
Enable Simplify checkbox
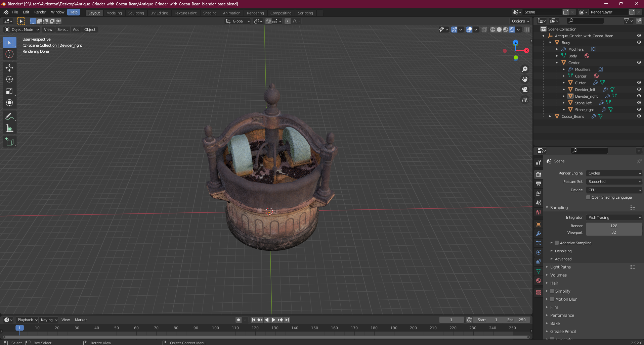tap(552, 291)
